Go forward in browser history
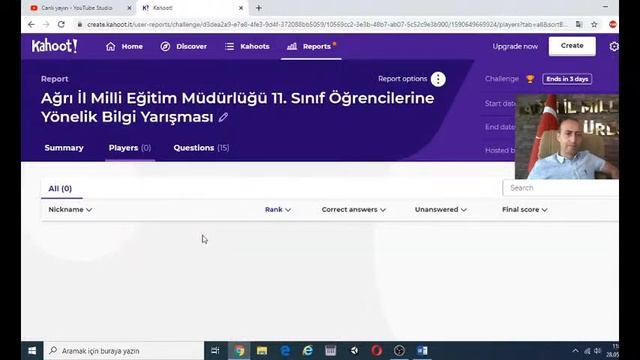Screen dimensions: 640x360 [46, 24]
